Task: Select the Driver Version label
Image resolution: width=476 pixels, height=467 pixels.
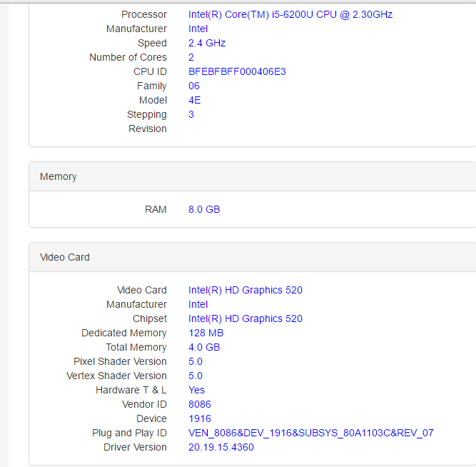Action: click(x=135, y=447)
